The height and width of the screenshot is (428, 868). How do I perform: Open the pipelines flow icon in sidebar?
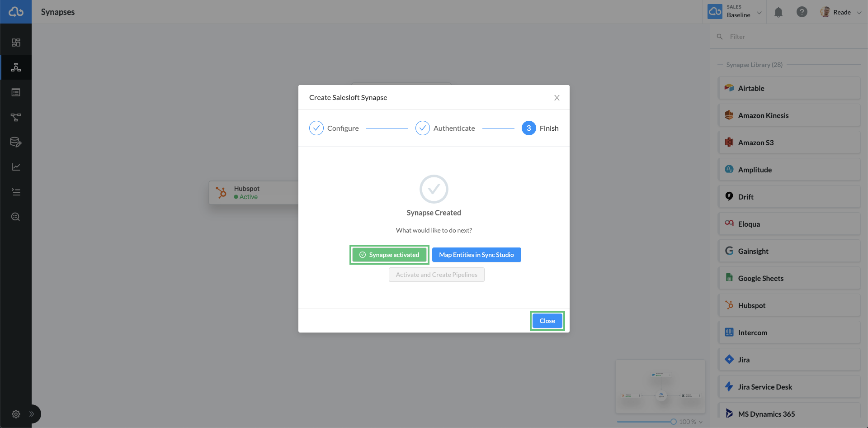[16, 117]
